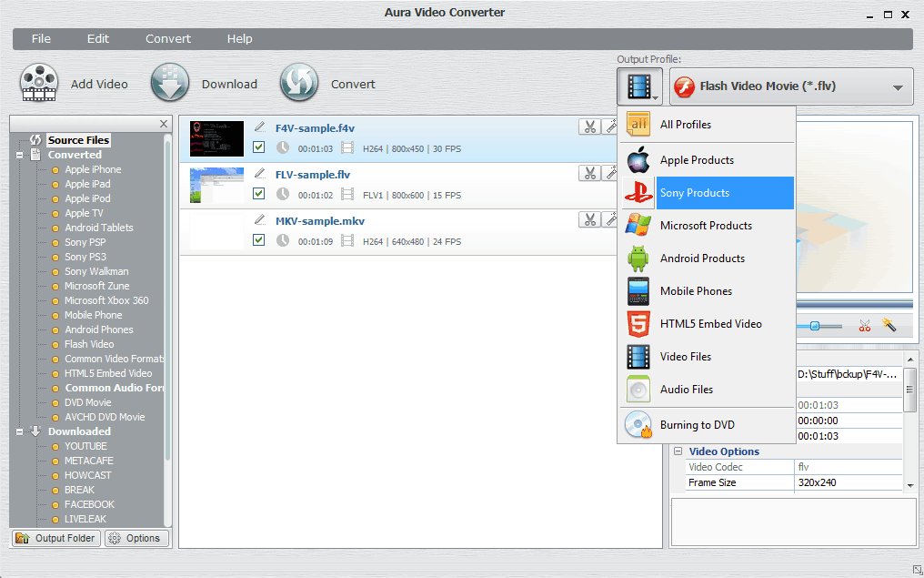924x578 pixels.
Task: Choose Video Files profile entry
Action: 707,357
